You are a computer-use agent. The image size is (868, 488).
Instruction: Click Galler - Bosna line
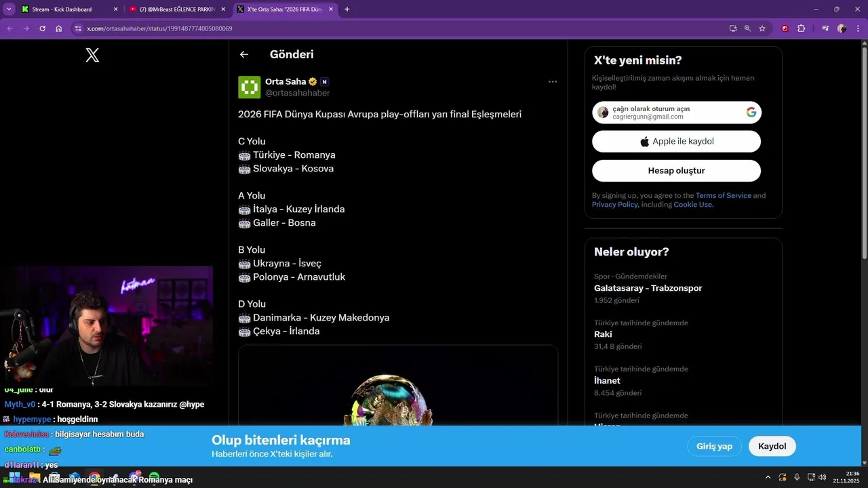click(277, 223)
